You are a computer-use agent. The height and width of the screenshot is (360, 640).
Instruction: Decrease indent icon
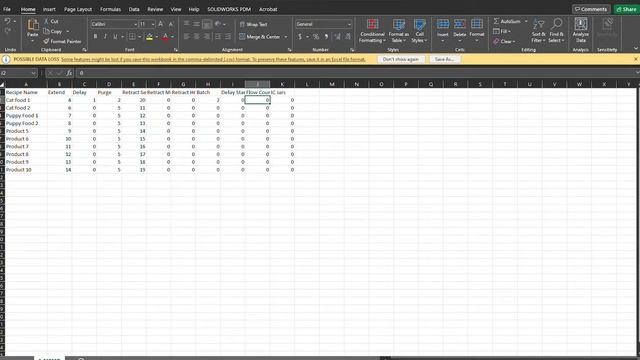point(218,37)
